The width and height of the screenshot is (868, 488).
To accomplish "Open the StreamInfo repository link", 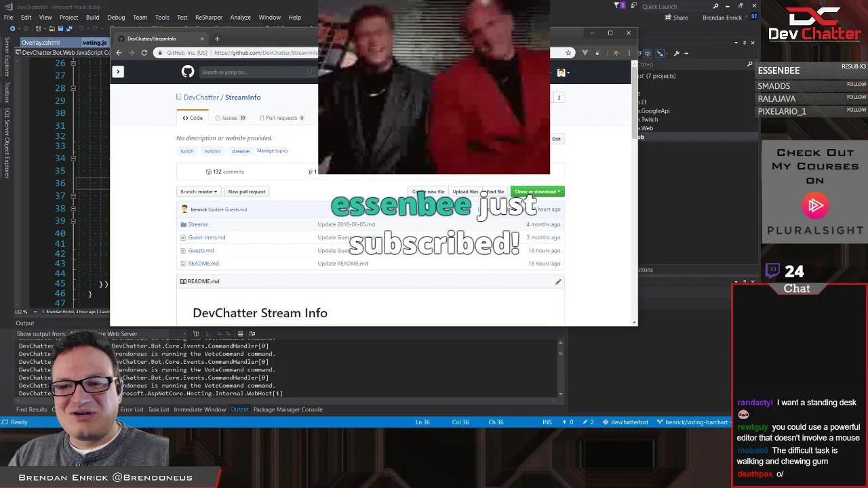I will [243, 98].
